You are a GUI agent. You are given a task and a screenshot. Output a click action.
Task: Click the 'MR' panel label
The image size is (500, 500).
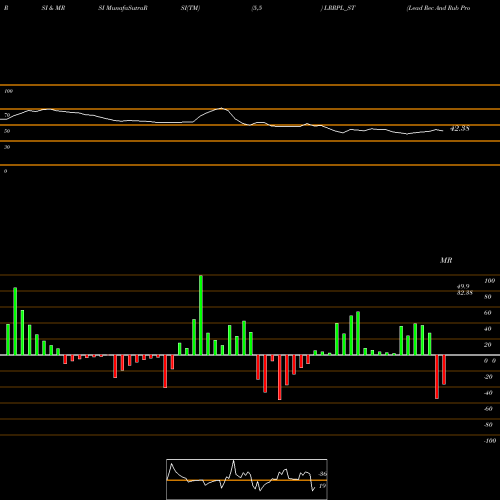(x=446, y=260)
